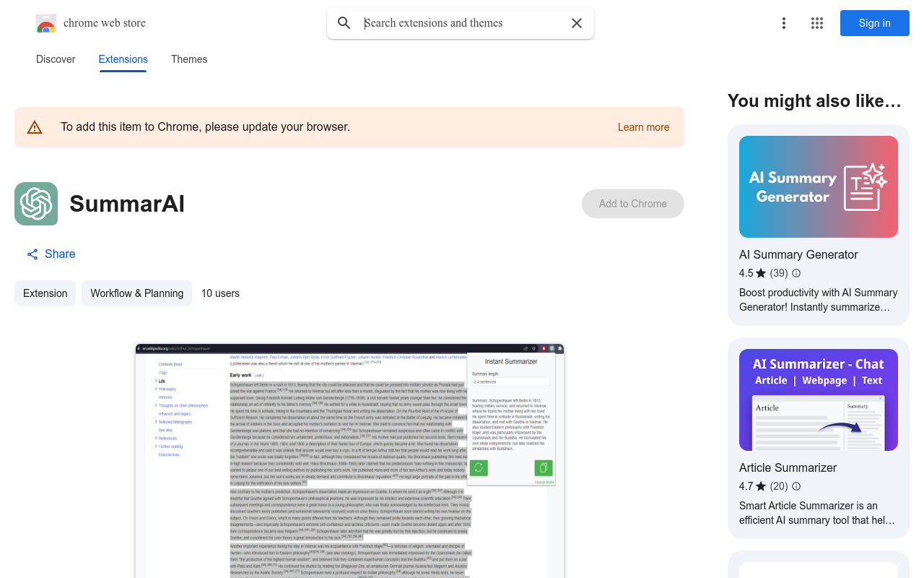Image resolution: width=924 pixels, height=578 pixels.
Task: Open the Google apps grid
Action: (x=817, y=23)
